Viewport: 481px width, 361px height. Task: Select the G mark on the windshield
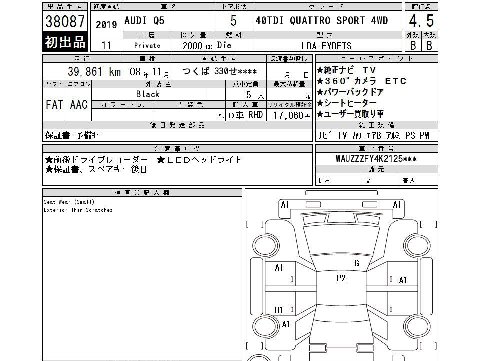357,263
